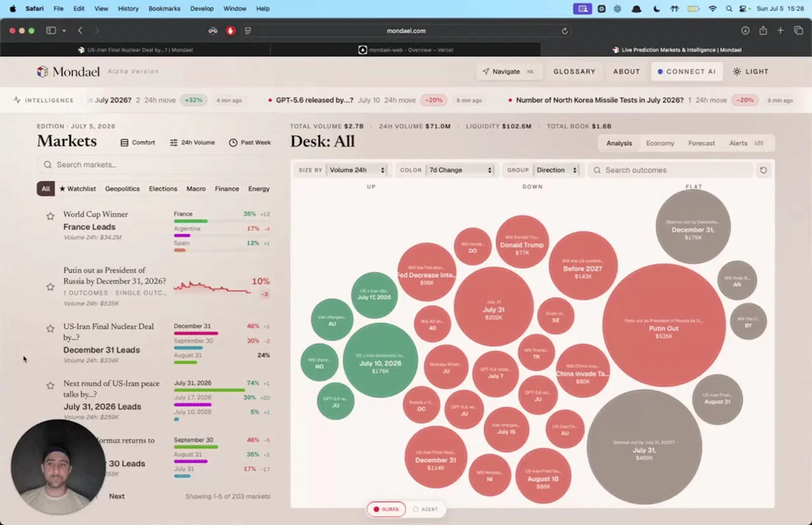Go to Next page of markets
The image size is (812, 525).
point(117,496)
